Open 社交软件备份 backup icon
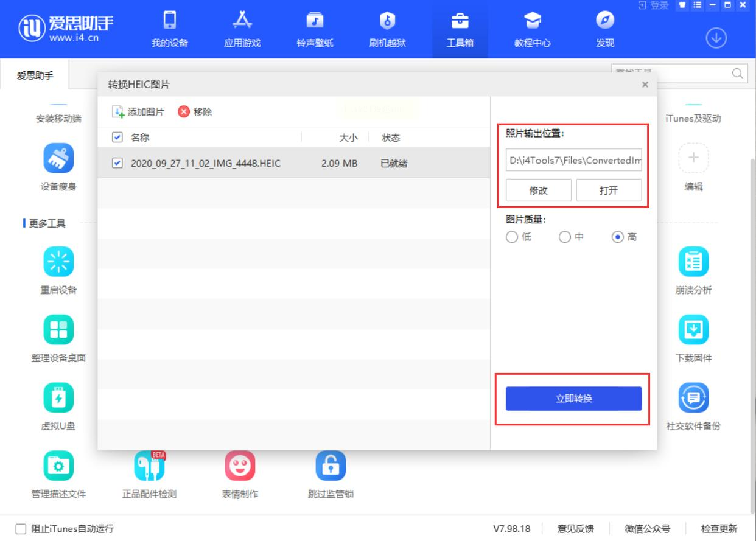The width and height of the screenshot is (756, 541). pyautogui.click(x=693, y=398)
